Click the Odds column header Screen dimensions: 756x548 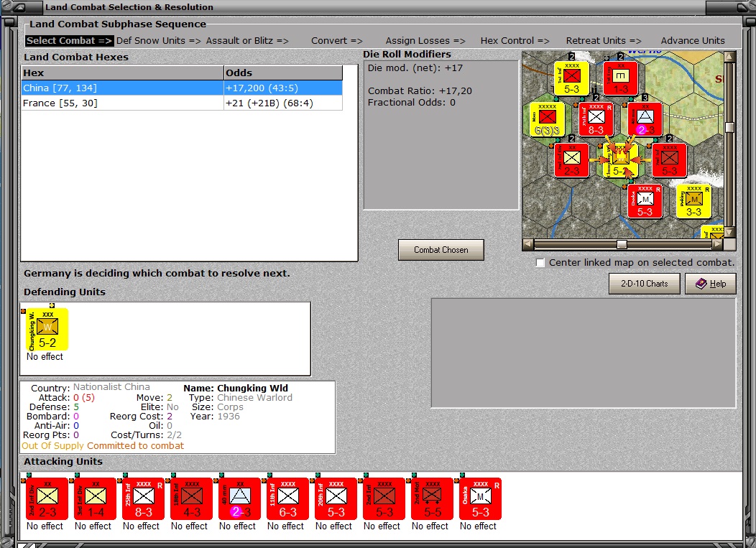pos(283,73)
